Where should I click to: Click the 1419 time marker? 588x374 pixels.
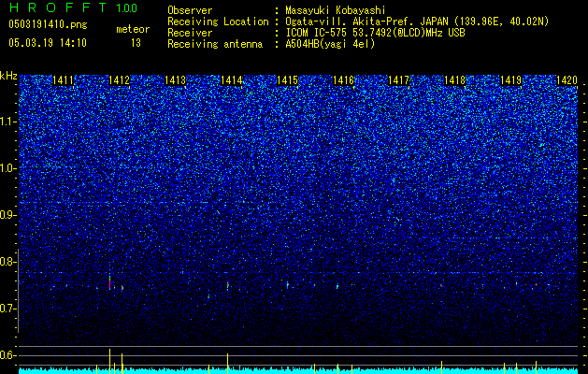click(511, 80)
